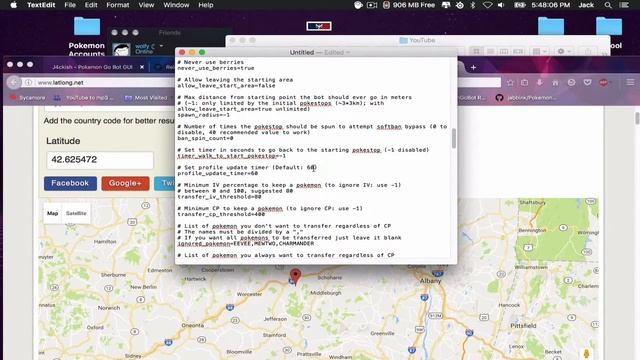The image size is (640, 360).
Task: Open Spotlight search in the menu bar
Action: click(608, 5)
